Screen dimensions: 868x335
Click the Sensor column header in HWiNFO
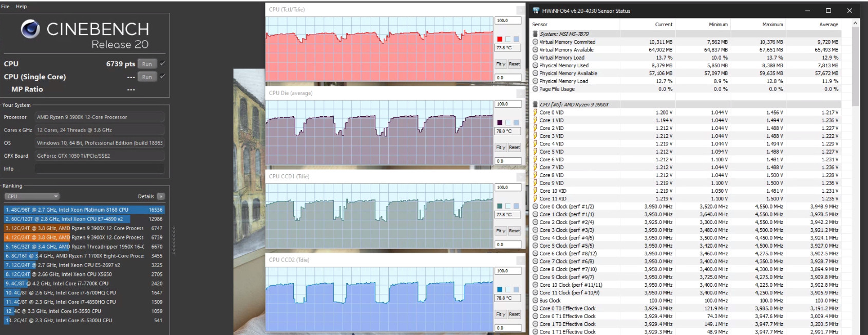(574, 24)
